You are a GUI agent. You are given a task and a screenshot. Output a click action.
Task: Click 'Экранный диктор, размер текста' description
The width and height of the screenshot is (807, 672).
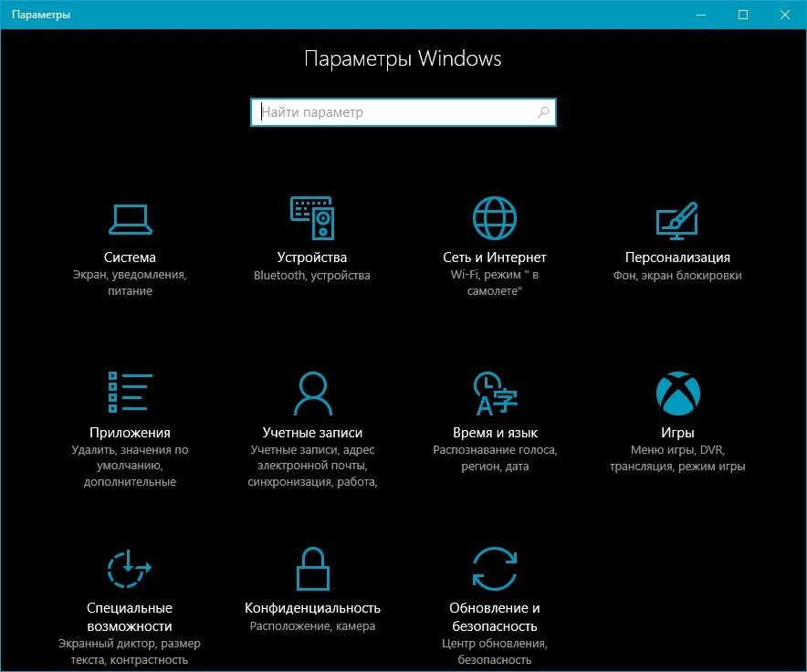[130, 651]
